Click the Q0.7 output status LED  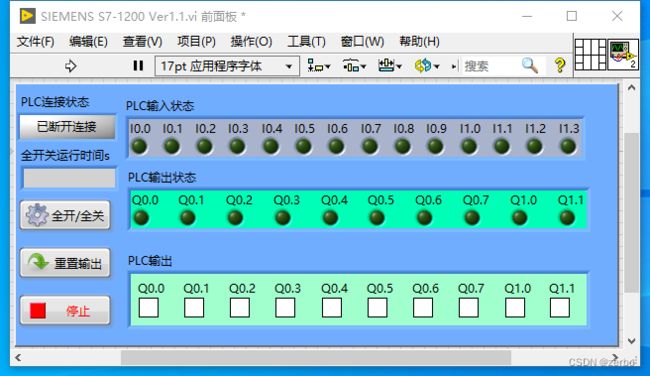pyautogui.click(x=472, y=218)
